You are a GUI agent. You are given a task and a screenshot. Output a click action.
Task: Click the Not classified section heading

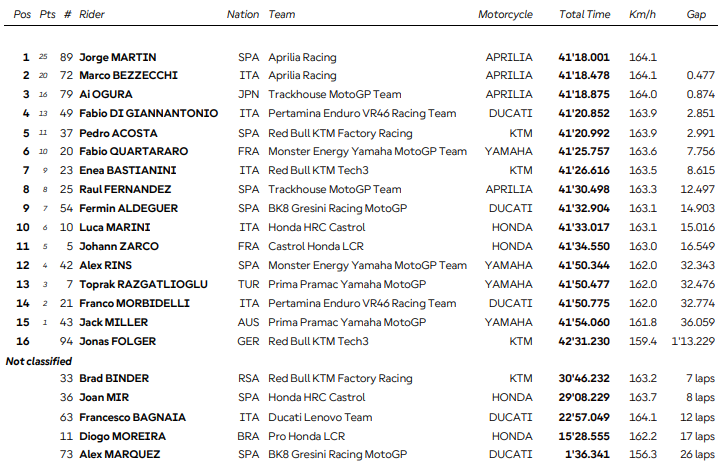point(39,361)
